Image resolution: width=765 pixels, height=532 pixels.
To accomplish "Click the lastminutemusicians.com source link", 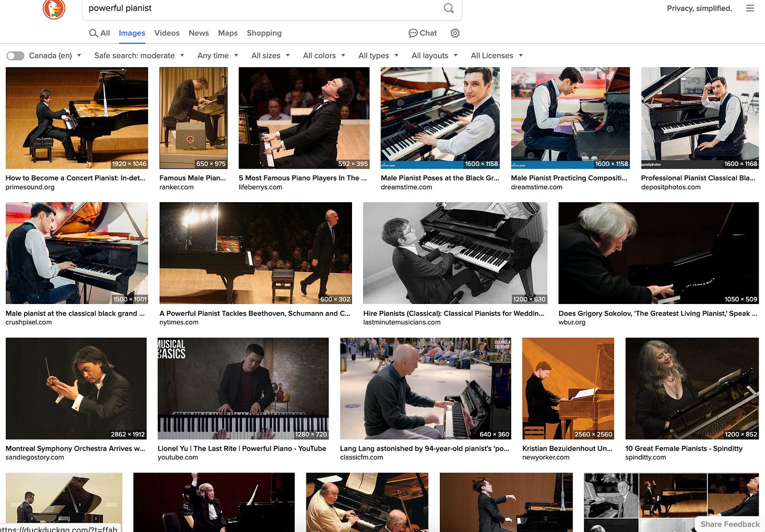I will [402, 322].
